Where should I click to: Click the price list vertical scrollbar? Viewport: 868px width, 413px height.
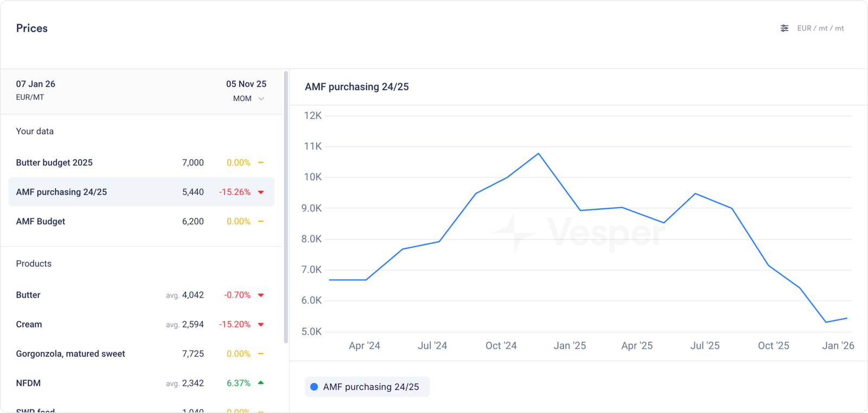(x=286, y=206)
